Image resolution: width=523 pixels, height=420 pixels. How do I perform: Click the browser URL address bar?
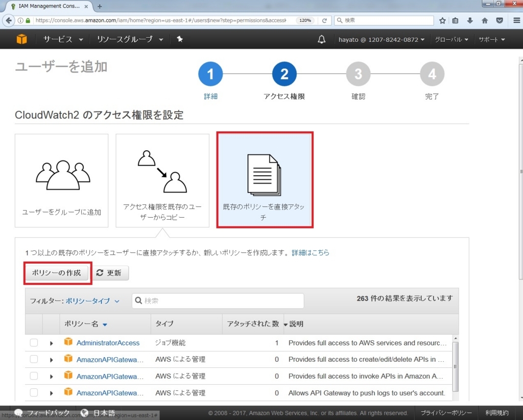[x=160, y=20]
